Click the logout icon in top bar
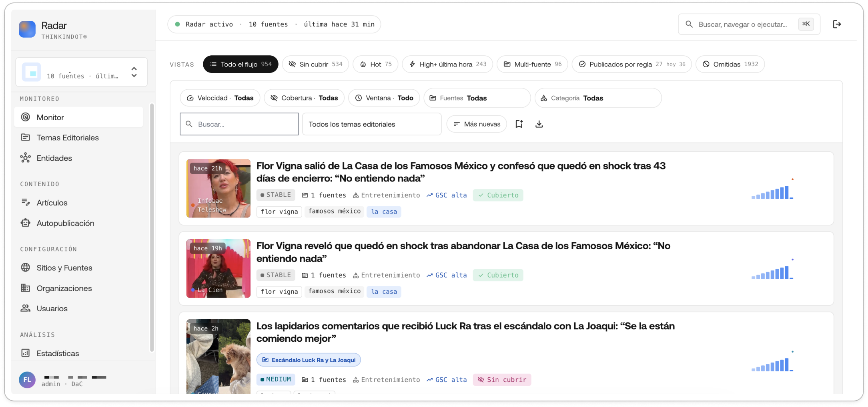Image resolution: width=868 pixels, height=407 pixels. tap(837, 24)
